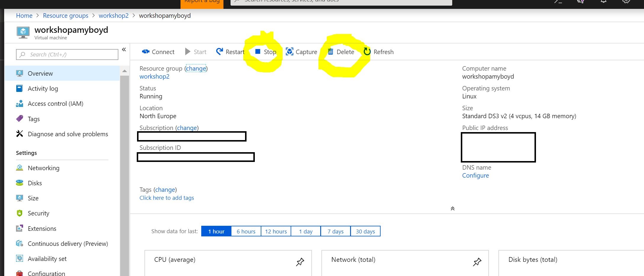644x276 pixels.
Task: Click here to add tags
Action: pyautogui.click(x=167, y=198)
